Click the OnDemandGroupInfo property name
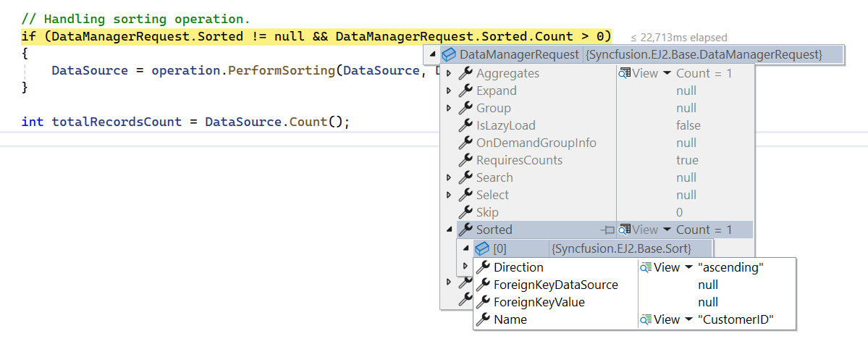This screenshot has height=344, width=868. [536, 143]
